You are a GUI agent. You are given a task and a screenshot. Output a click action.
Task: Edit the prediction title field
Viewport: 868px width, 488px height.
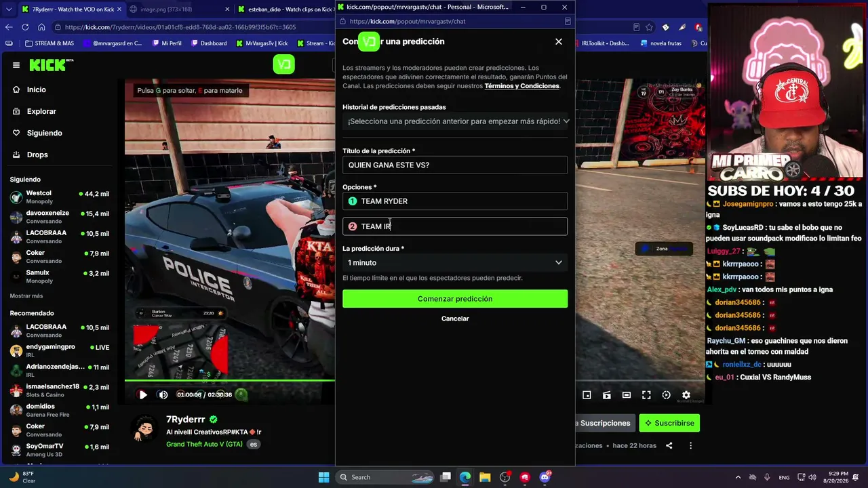point(455,165)
